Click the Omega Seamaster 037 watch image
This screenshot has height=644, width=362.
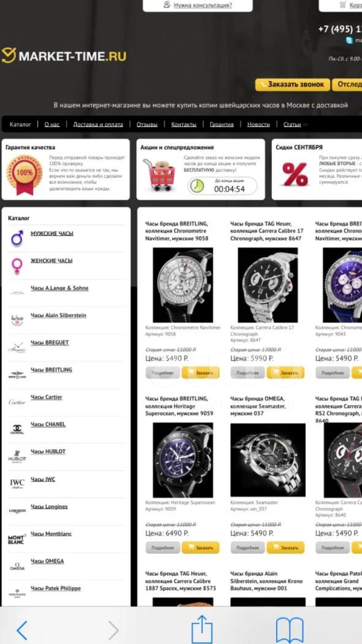pyautogui.click(x=268, y=460)
